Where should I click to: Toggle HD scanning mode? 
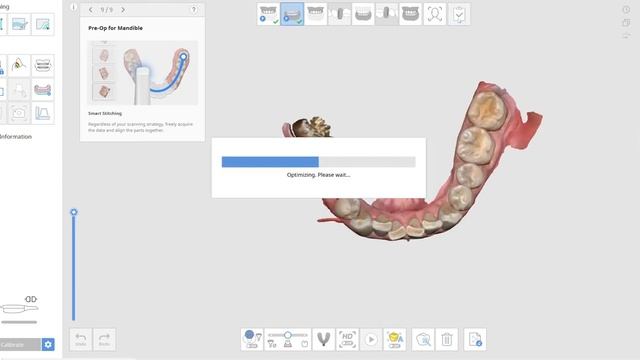click(347, 340)
